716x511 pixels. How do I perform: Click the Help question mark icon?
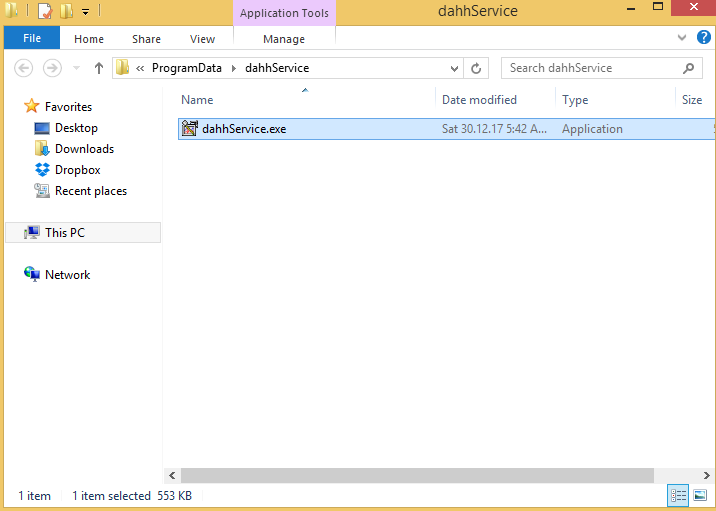pos(703,38)
